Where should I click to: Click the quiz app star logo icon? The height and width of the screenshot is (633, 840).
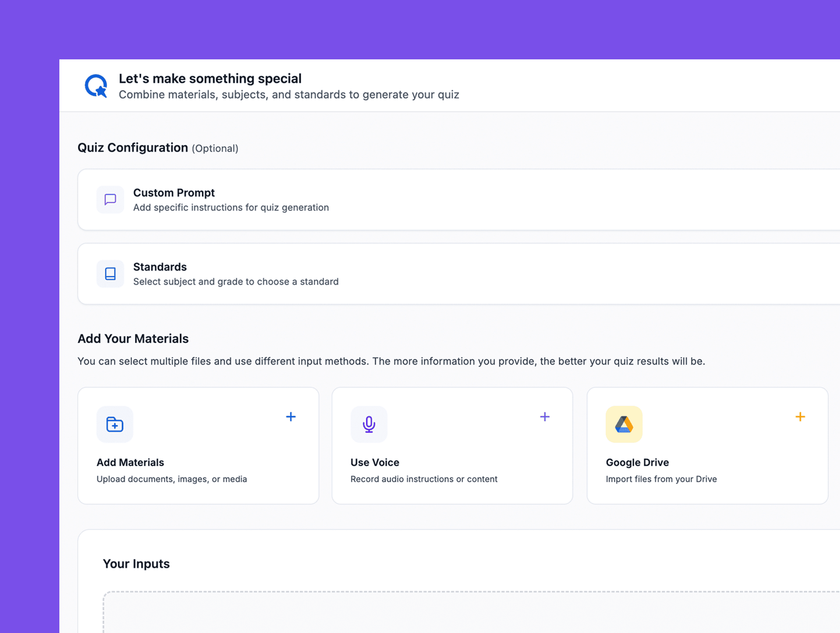point(96,86)
